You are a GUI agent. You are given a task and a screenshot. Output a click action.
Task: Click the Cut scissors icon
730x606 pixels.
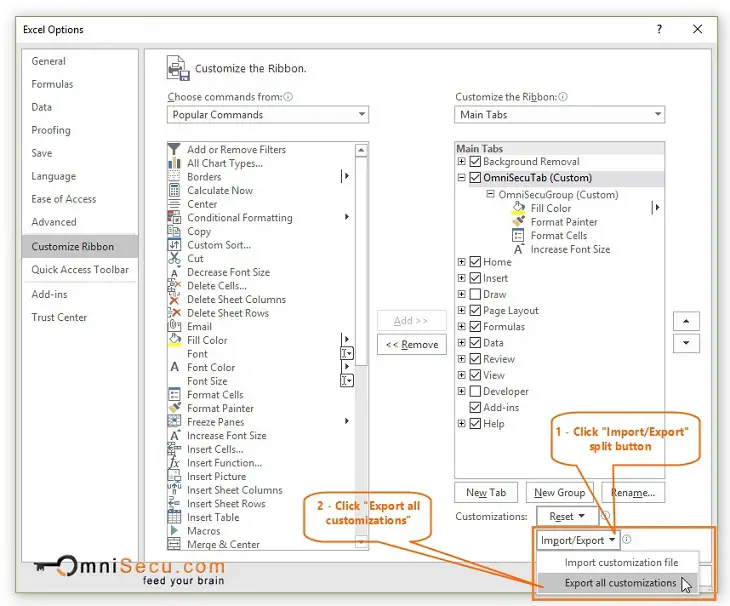tap(174, 258)
